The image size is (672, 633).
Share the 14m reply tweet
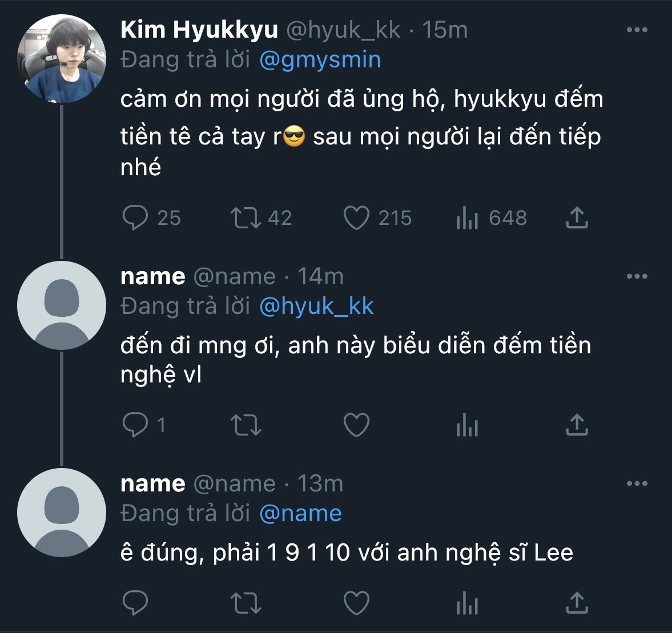click(577, 425)
